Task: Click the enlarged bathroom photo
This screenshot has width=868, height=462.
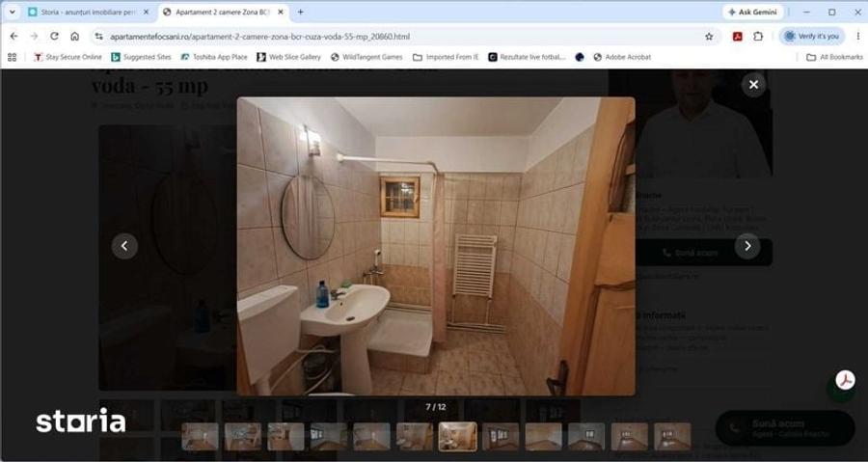Action: (436, 246)
